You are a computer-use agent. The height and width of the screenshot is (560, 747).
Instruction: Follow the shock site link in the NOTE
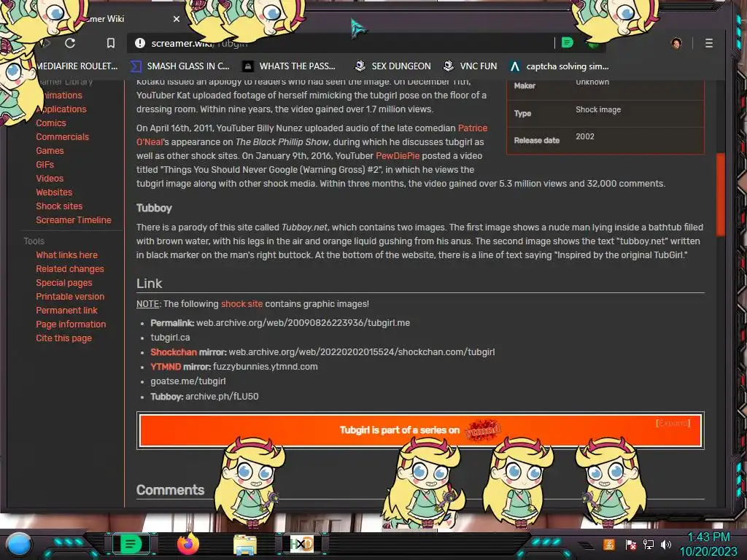241,304
